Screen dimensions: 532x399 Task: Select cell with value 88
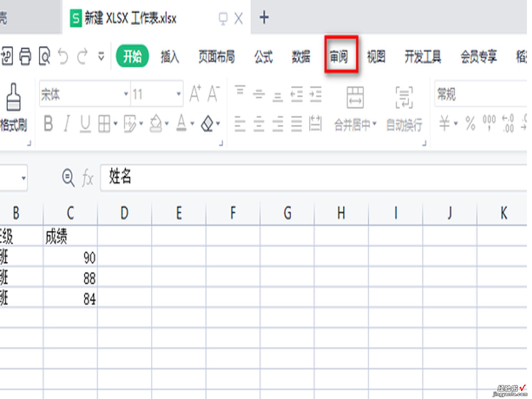point(70,277)
